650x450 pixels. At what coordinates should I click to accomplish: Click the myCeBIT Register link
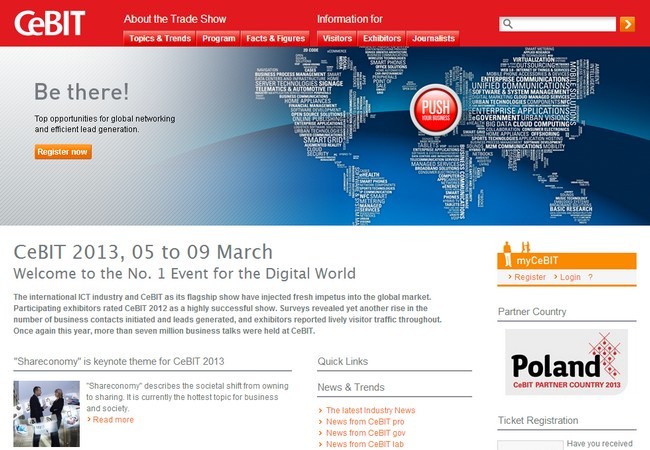530,277
